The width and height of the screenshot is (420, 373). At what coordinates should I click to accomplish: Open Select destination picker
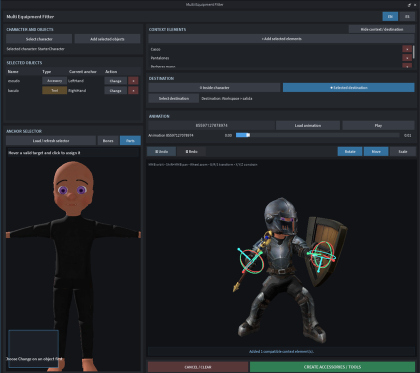[x=174, y=98]
